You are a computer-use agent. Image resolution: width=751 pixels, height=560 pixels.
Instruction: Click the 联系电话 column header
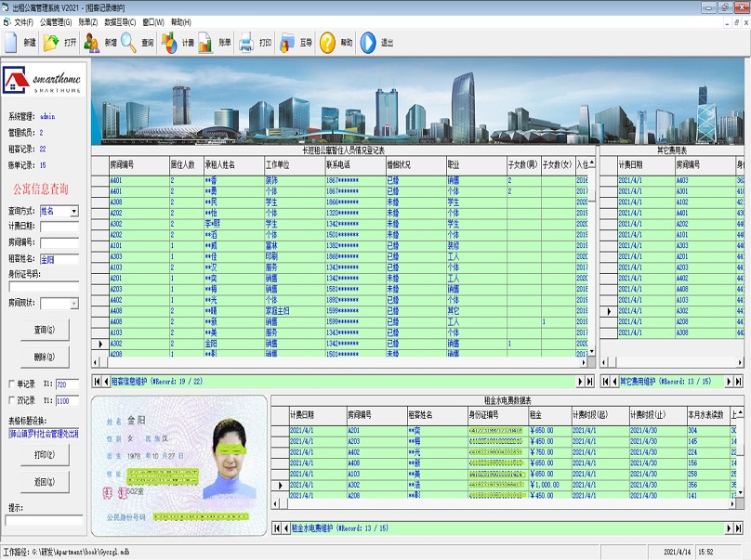(355, 165)
